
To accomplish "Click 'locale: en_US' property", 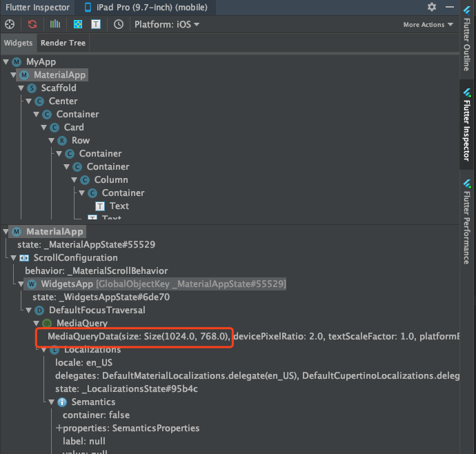I will pyautogui.click(x=83, y=363).
